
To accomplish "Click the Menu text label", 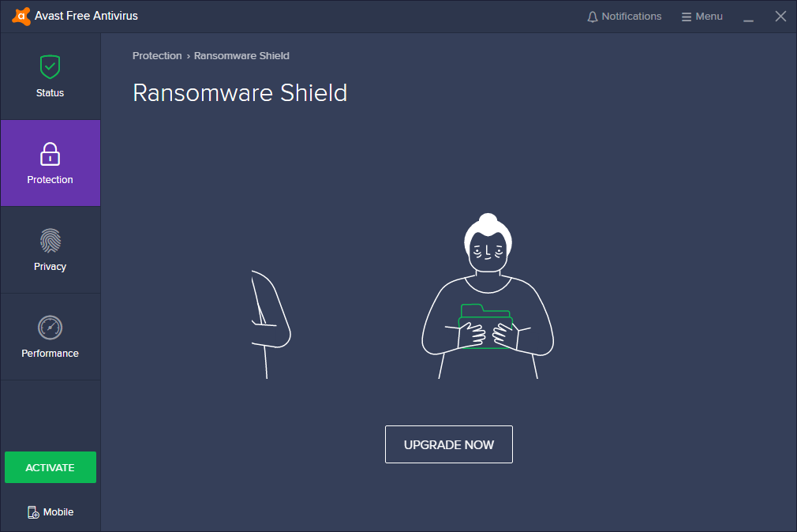I will [709, 17].
